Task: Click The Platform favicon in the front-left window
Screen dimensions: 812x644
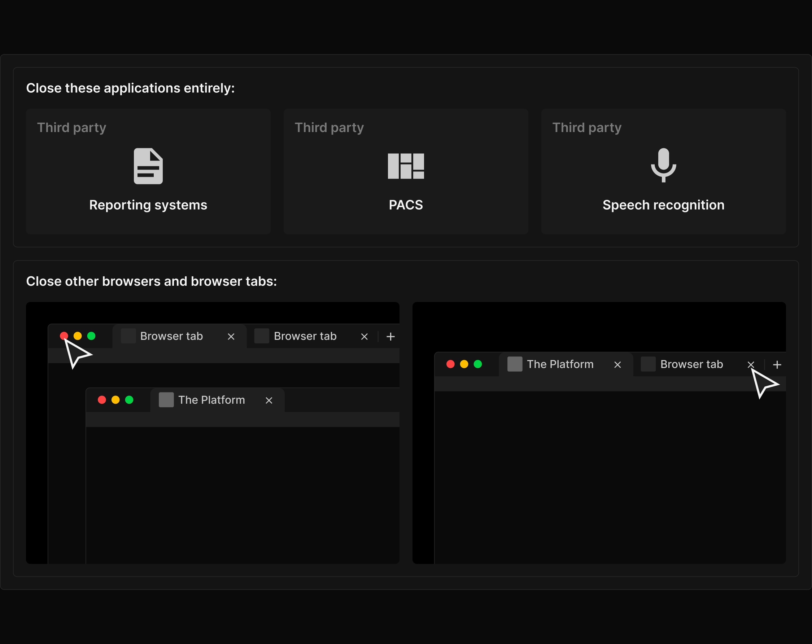Action: click(x=166, y=400)
